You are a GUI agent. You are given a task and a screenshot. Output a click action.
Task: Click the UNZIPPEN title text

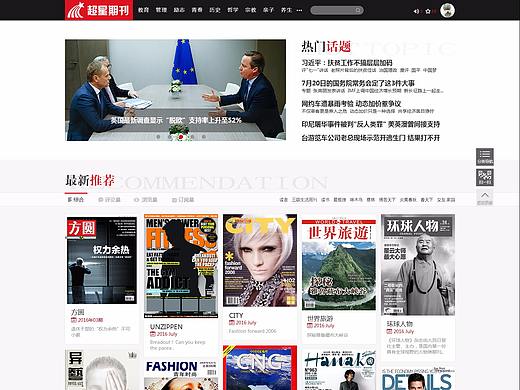tap(166, 327)
